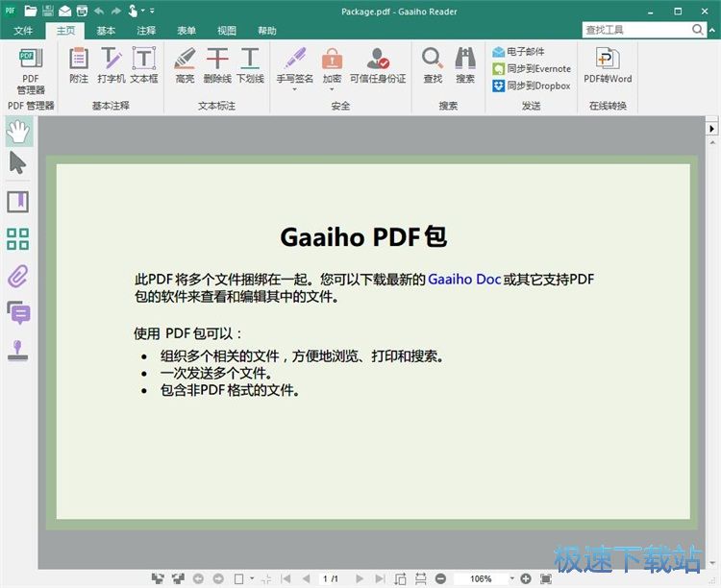
Task: Click the 删除线 strikethrough tool
Action: pos(218,64)
